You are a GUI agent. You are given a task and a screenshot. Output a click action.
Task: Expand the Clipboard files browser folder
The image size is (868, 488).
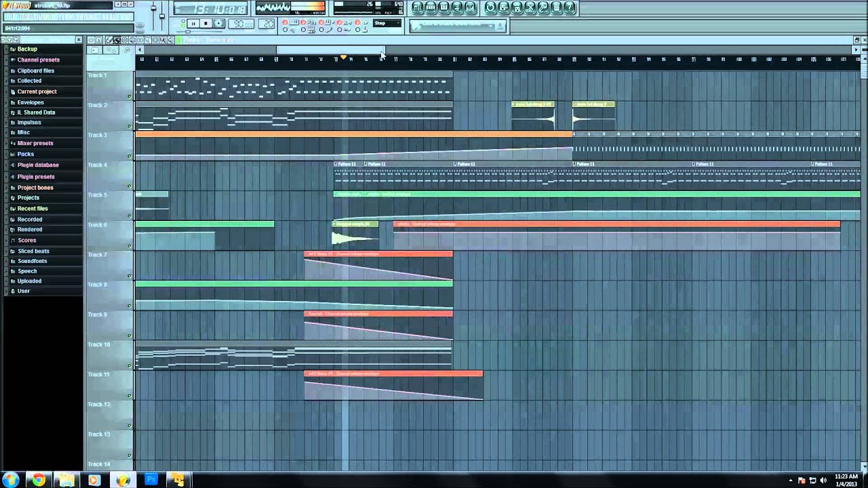pyautogui.click(x=35, y=70)
